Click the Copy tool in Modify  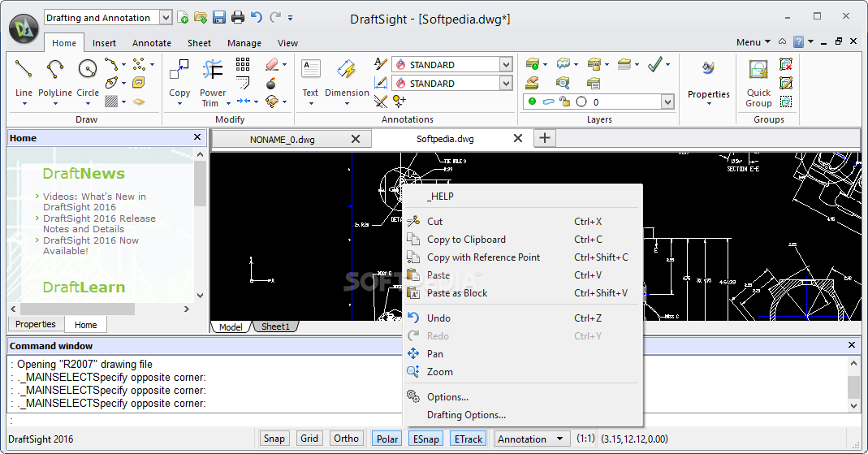point(179,69)
